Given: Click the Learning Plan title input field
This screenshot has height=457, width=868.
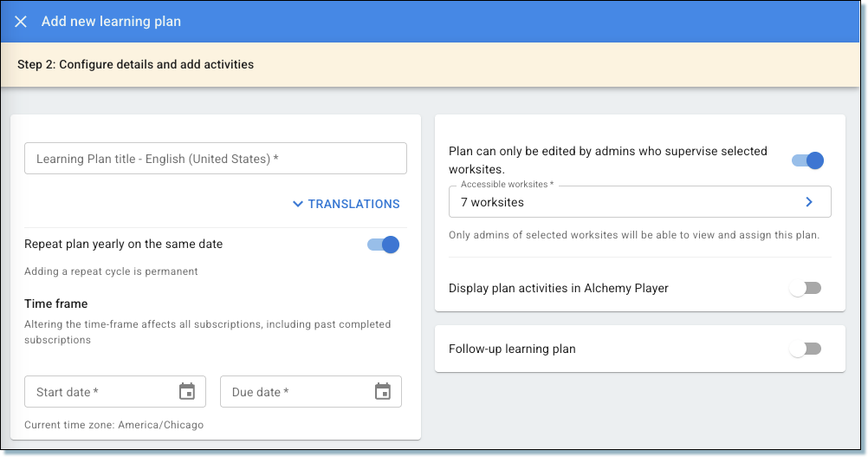Looking at the screenshot, I should coord(216,159).
